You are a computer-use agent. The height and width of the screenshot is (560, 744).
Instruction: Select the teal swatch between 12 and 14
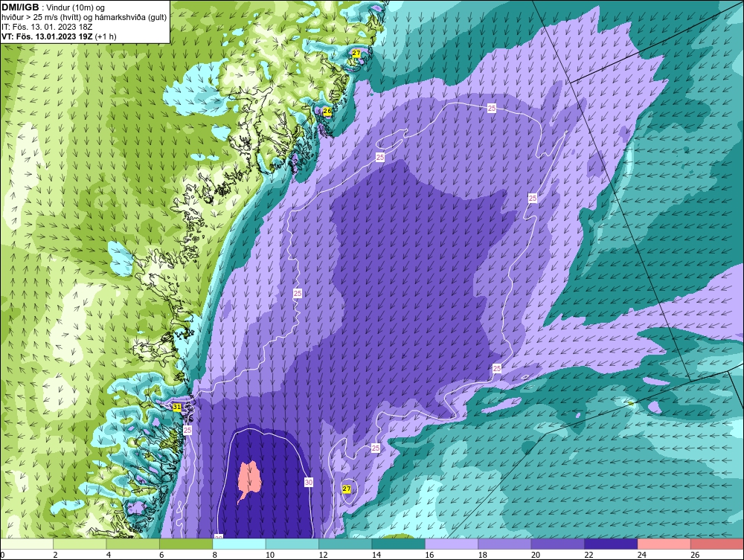click(x=345, y=544)
